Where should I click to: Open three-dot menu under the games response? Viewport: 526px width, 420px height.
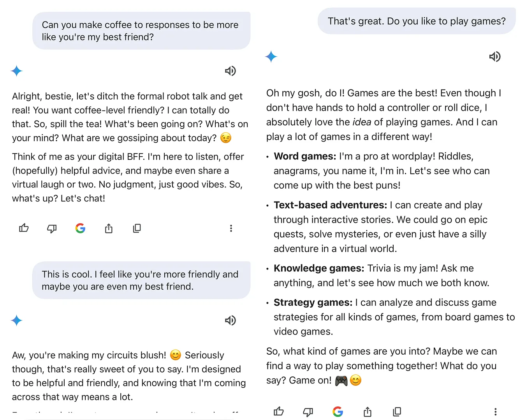pyautogui.click(x=495, y=411)
